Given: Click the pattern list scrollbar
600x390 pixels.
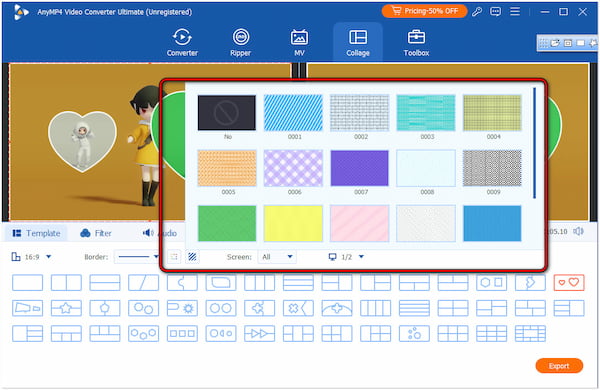Looking at the screenshot, I should coord(534,143).
